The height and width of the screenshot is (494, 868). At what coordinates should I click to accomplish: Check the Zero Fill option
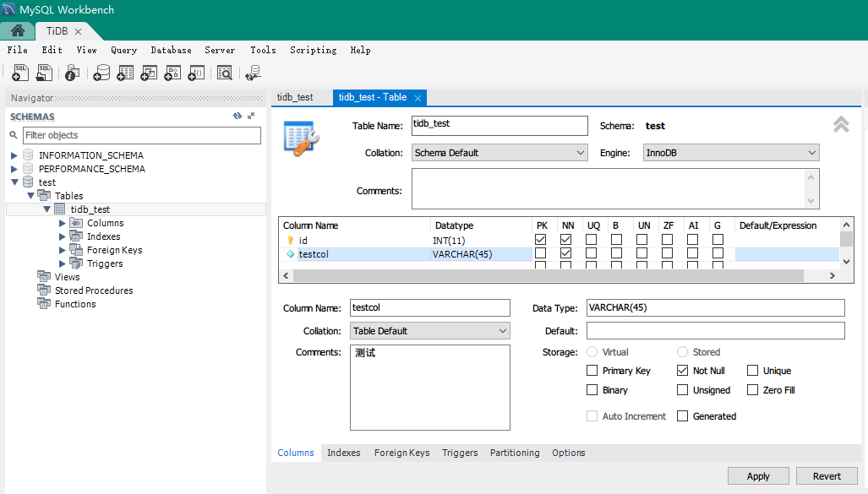pos(752,390)
